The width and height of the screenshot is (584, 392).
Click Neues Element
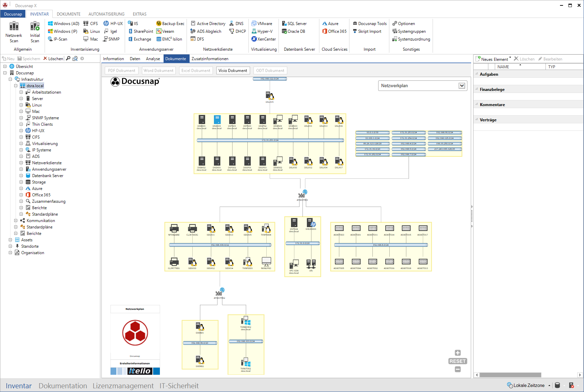(x=493, y=59)
